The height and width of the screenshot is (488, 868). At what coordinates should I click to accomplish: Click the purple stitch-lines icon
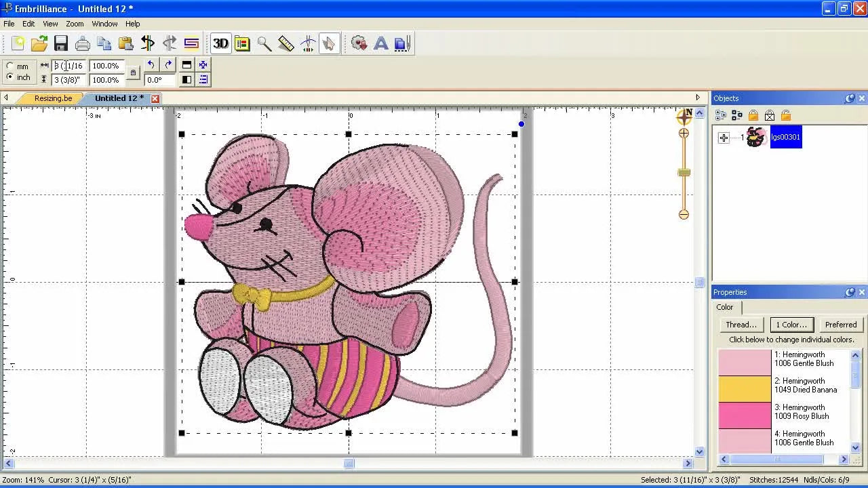click(191, 44)
